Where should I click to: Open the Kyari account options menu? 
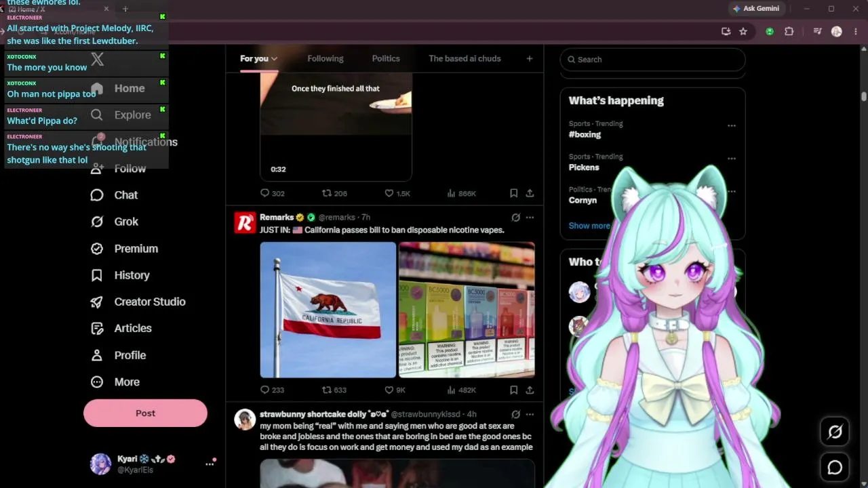210,464
